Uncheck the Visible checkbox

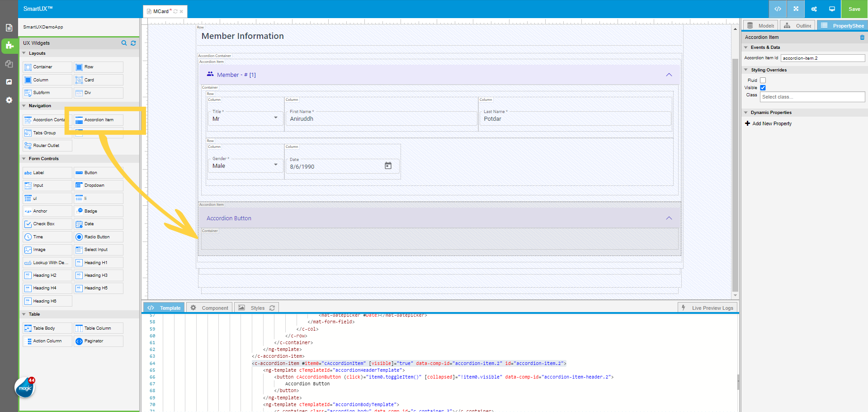(763, 88)
